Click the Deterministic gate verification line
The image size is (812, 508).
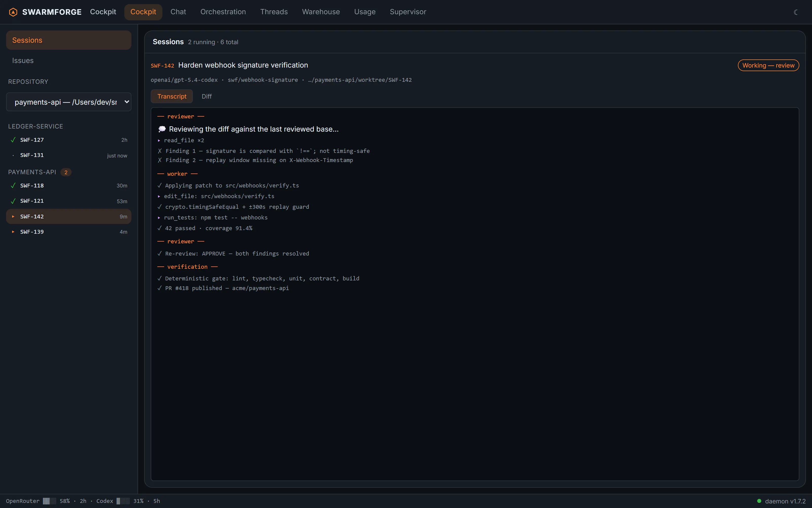click(258, 279)
